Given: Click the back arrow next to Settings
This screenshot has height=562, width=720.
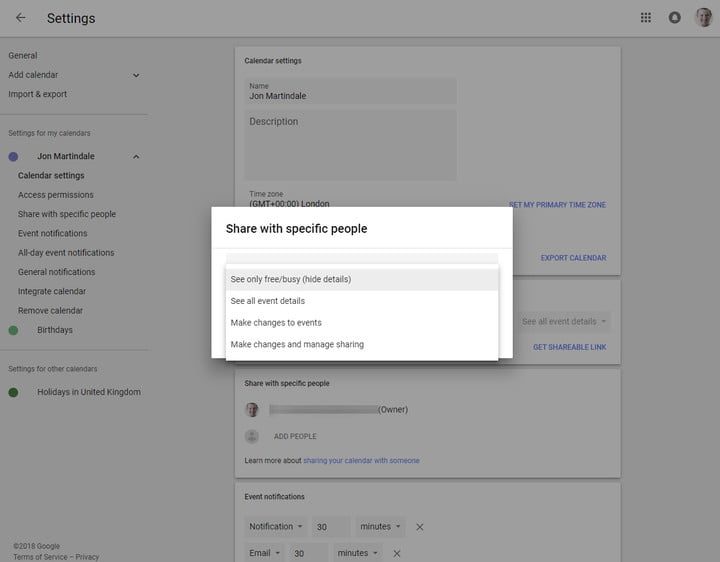Looking at the screenshot, I should click(x=21, y=18).
